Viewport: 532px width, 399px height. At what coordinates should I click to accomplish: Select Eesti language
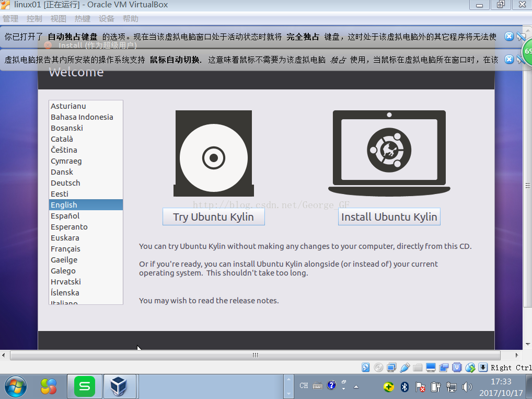click(x=86, y=194)
